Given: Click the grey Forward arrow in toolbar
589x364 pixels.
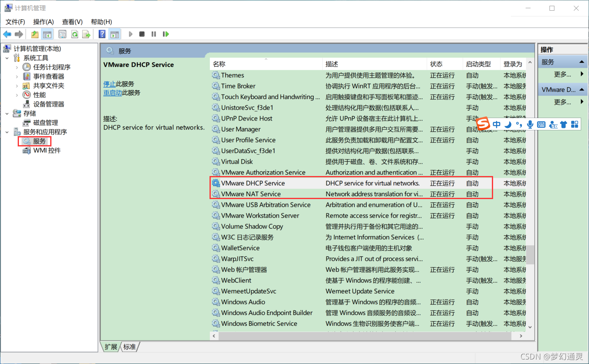Looking at the screenshot, I should click(19, 34).
